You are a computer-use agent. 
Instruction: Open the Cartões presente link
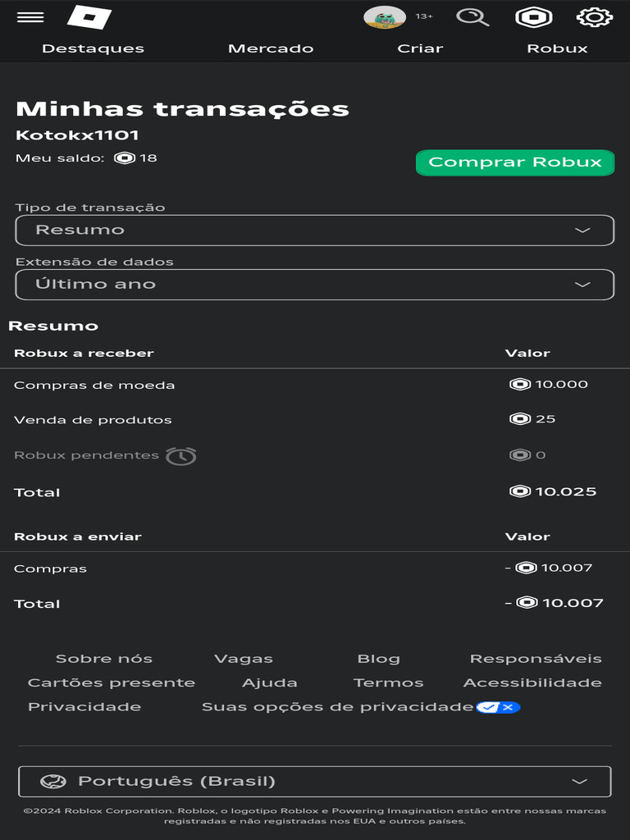click(x=112, y=682)
